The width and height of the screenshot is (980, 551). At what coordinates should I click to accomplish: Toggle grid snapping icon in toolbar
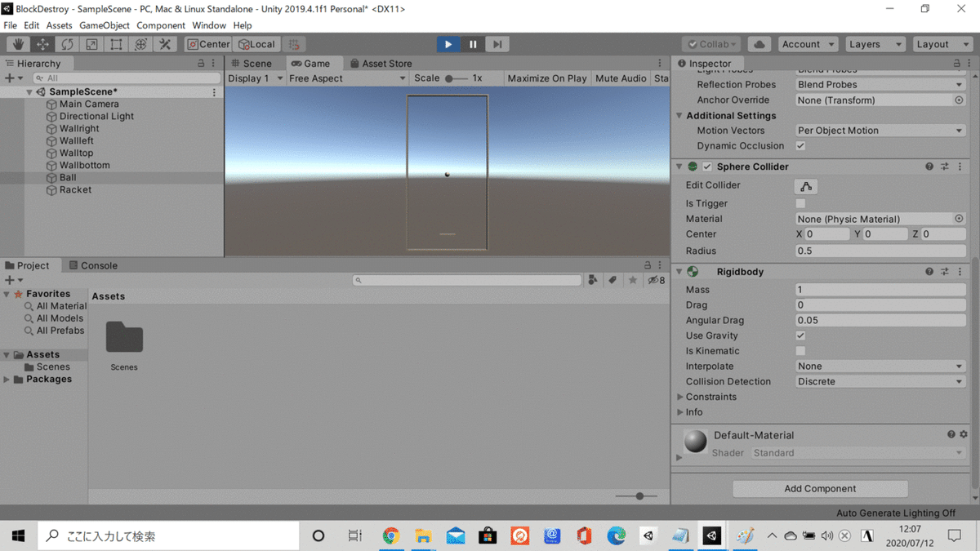coord(294,44)
